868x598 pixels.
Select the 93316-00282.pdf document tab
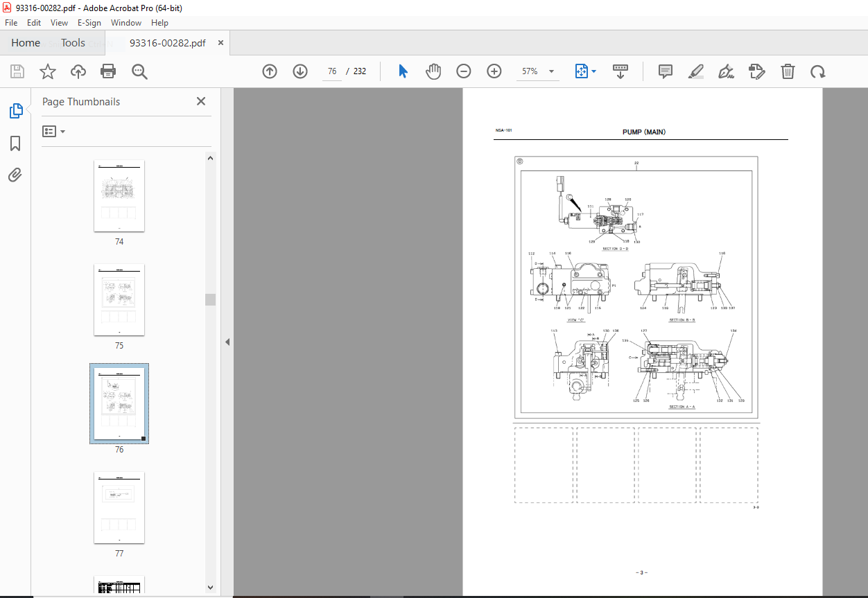[x=168, y=43]
